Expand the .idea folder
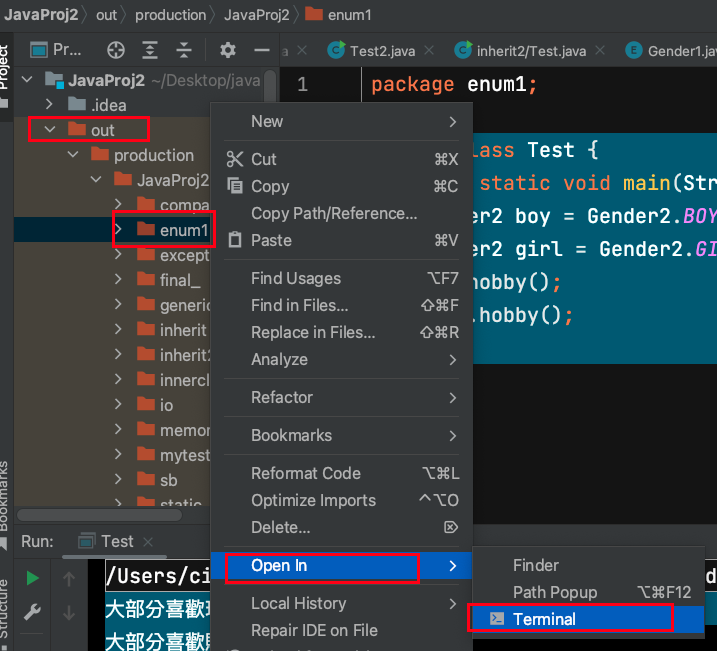717x651 pixels. pyautogui.click(x=50, y=105)
